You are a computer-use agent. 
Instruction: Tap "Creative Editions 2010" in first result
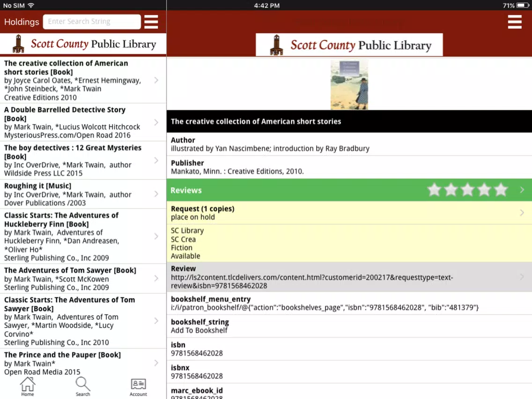40,97
